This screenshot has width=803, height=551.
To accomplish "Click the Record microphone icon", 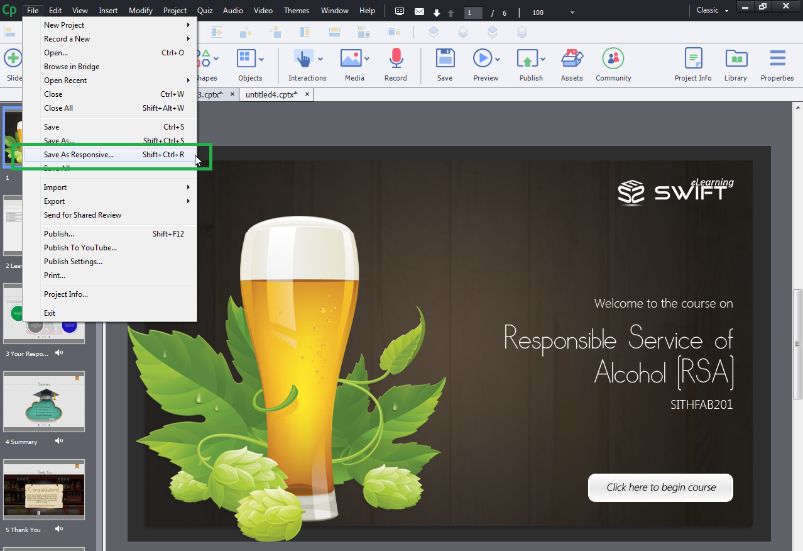I will (396, 58).
